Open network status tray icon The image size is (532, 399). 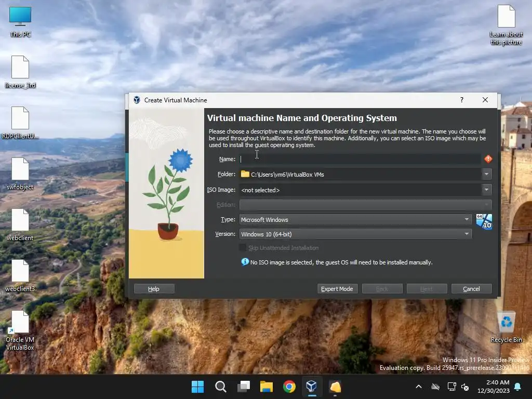click(451, 387)
